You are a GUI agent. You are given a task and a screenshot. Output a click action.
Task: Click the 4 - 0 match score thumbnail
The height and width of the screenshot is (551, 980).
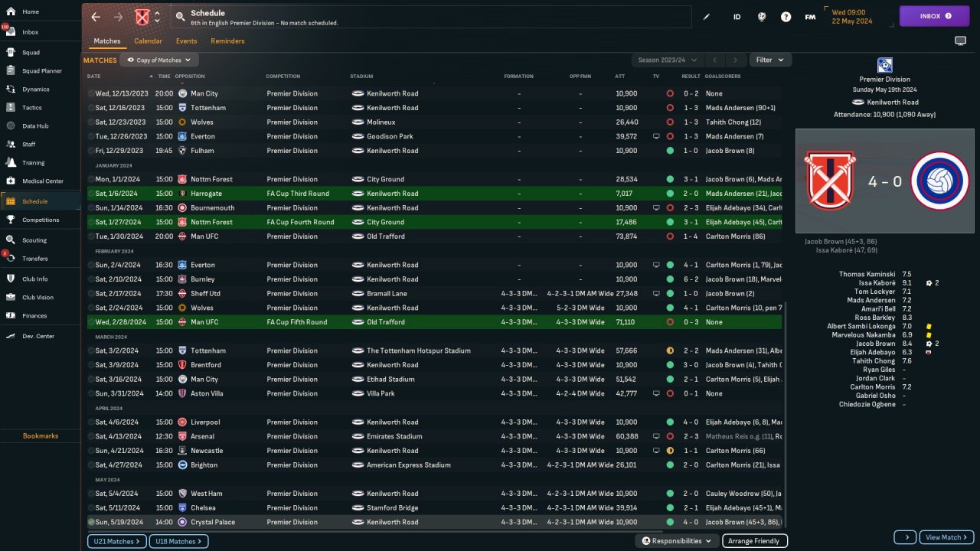click(x=884, y=181)
